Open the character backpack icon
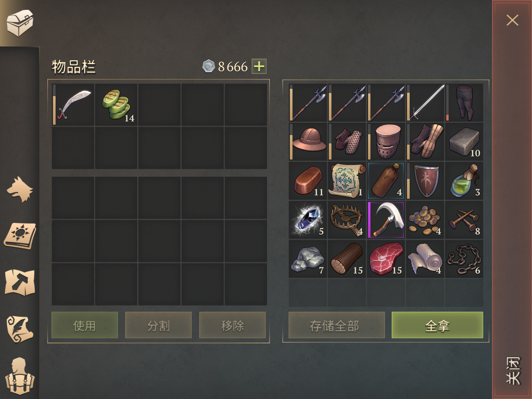Screen dimensions: 532x399 20,376
